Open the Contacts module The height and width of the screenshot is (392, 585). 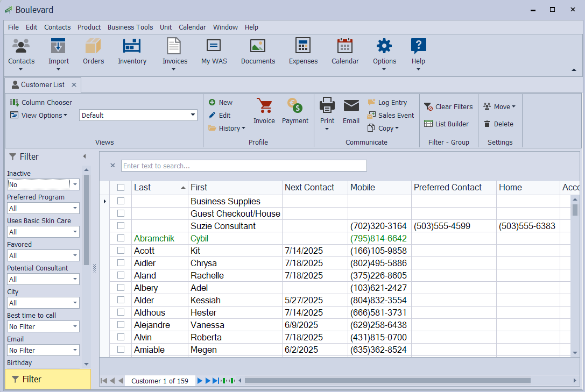[x=21, y=51]
